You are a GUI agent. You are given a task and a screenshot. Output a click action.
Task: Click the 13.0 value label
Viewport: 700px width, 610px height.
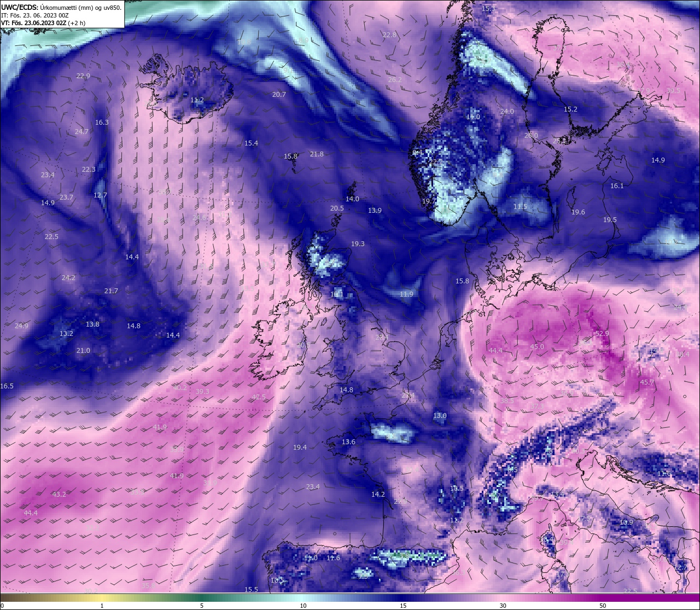[x=440, y=416]
